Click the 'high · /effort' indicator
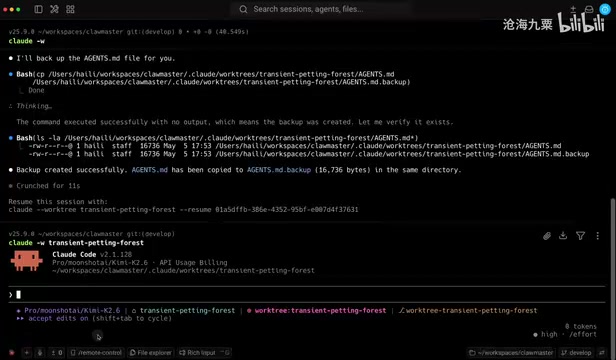Image resolution: width=616 pixels, height=360 pixels. point(565,334)
